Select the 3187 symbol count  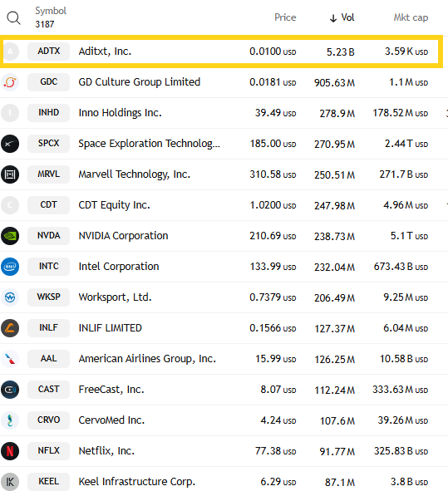[x=45, y=24]
